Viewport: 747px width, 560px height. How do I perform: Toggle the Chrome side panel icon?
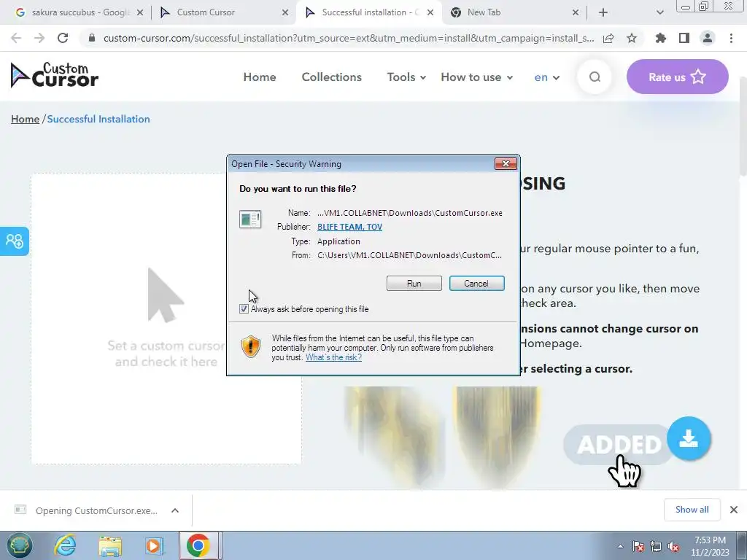point(684,38)
